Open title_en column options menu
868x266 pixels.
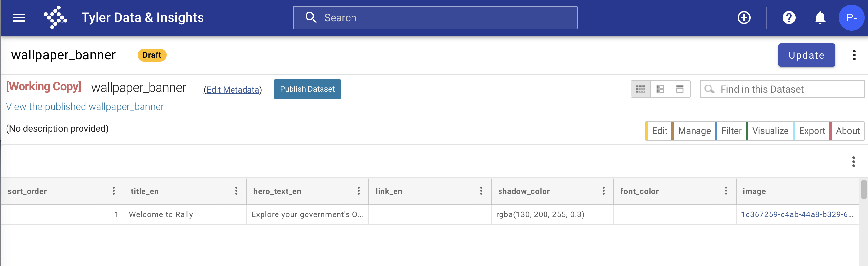pyautogui.click(x=236, y=191)
